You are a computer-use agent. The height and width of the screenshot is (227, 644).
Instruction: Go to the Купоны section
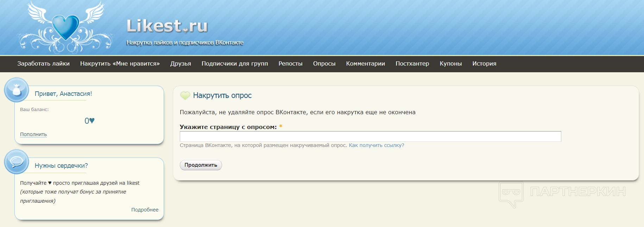point(451,64)
